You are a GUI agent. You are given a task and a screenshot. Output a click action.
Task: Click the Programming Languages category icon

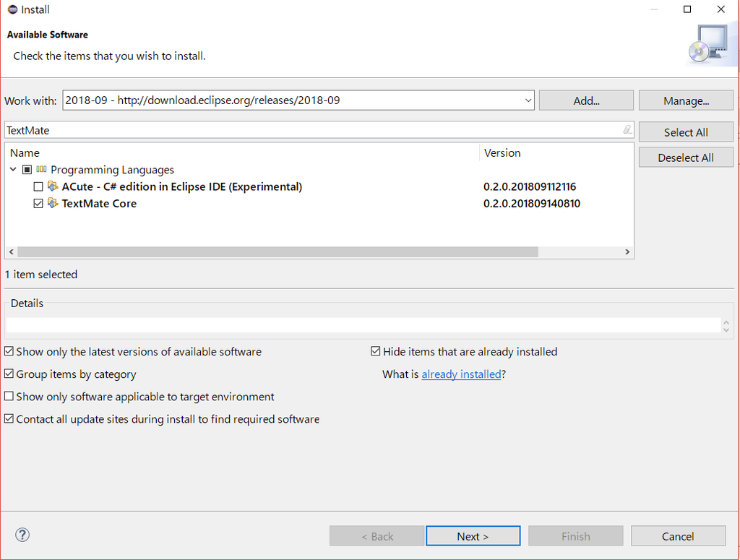pos(41,169)
